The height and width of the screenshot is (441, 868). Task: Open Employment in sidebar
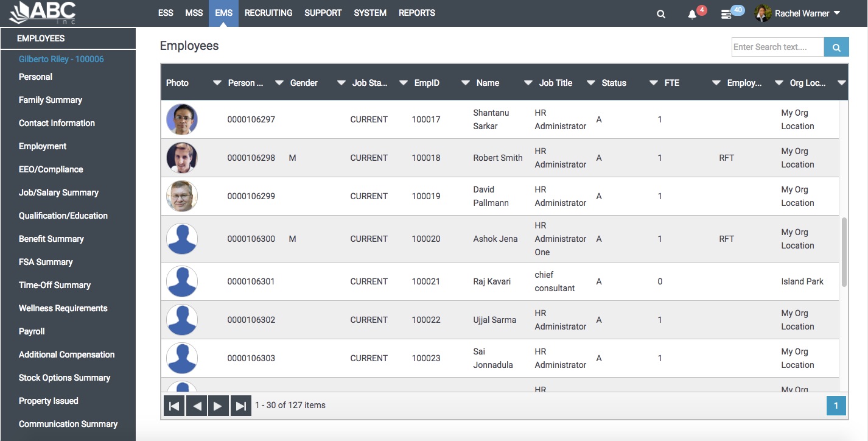[x=43, y=146]
